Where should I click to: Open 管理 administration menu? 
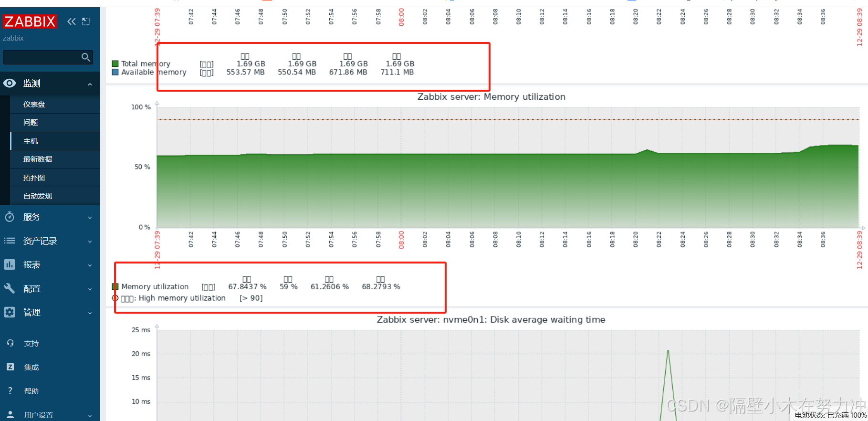point(31,313)
